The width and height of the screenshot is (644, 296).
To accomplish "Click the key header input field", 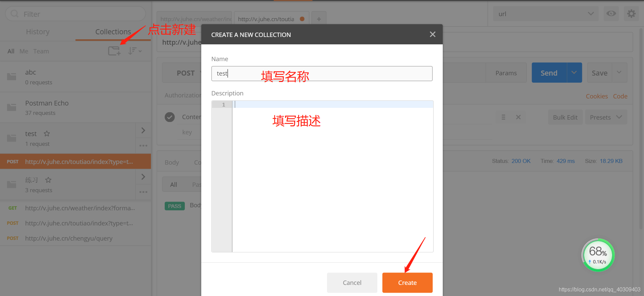I will point(189,132).
